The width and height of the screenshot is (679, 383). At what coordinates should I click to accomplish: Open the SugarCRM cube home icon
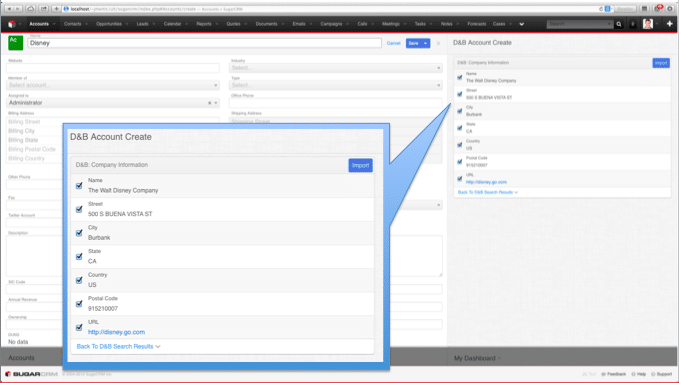(12, 24)
